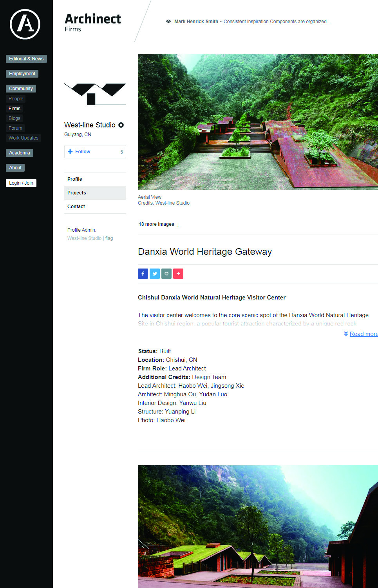Open the Blogs page
The width and height of the screenshot is (378, 588).
tap(14, 118)
